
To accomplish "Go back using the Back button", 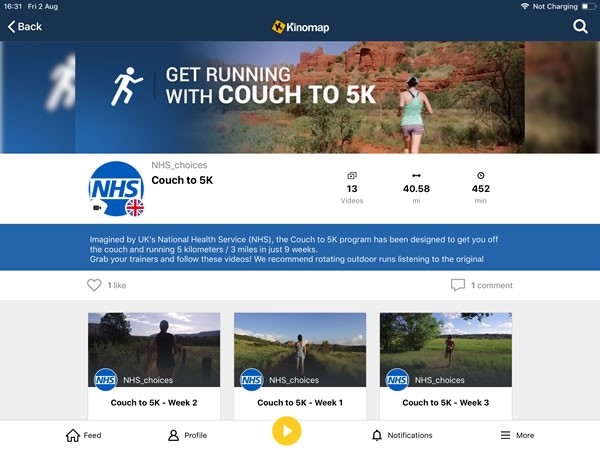I will [25, 27].
